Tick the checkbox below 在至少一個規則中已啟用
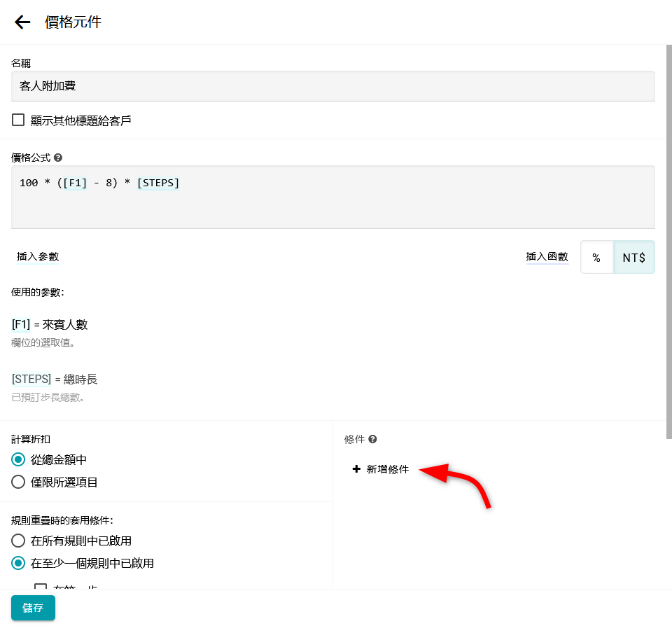 41,587
